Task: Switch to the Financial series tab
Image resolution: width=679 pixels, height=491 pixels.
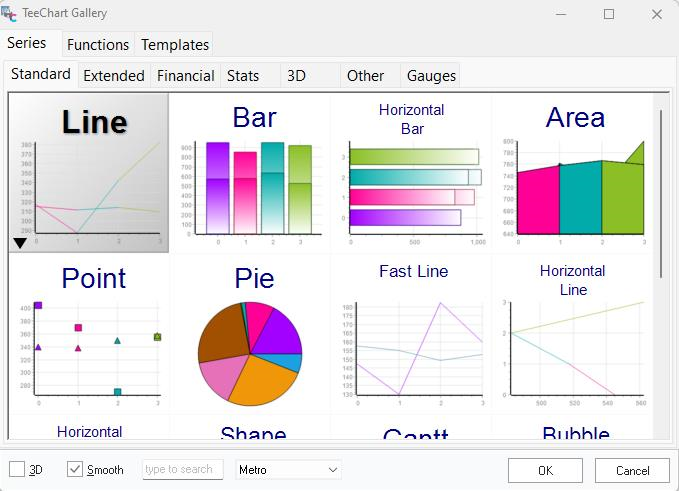Action: [x=185, y=75]
